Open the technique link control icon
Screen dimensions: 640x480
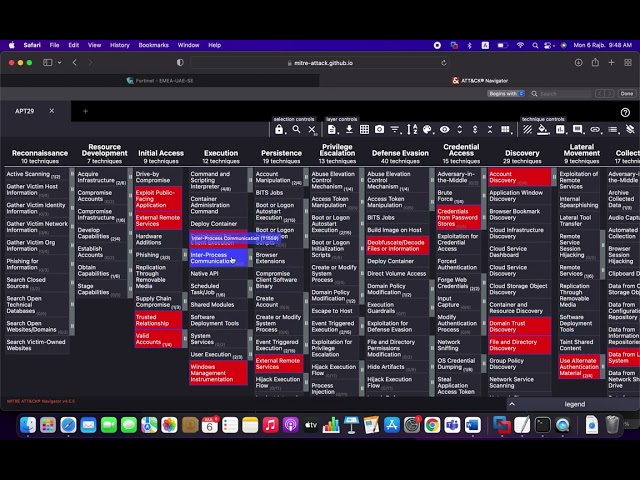pyautogui.click(x=595, y=130)
